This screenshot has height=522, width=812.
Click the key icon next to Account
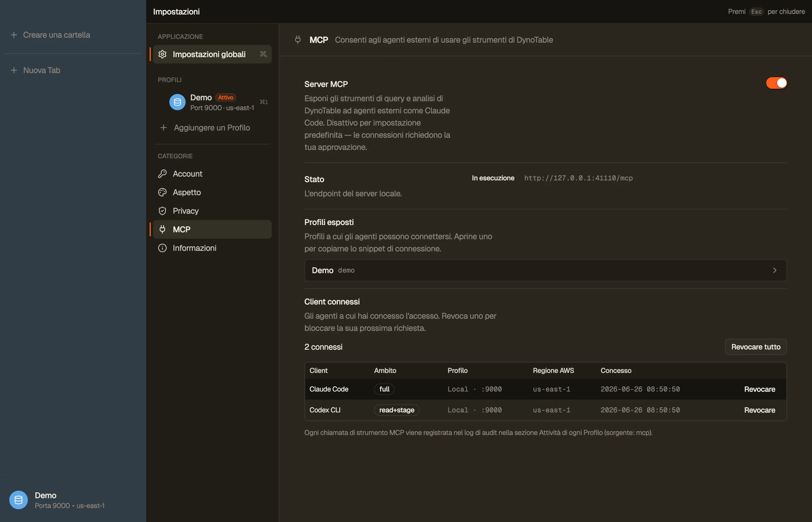click(x=162, y=174)
